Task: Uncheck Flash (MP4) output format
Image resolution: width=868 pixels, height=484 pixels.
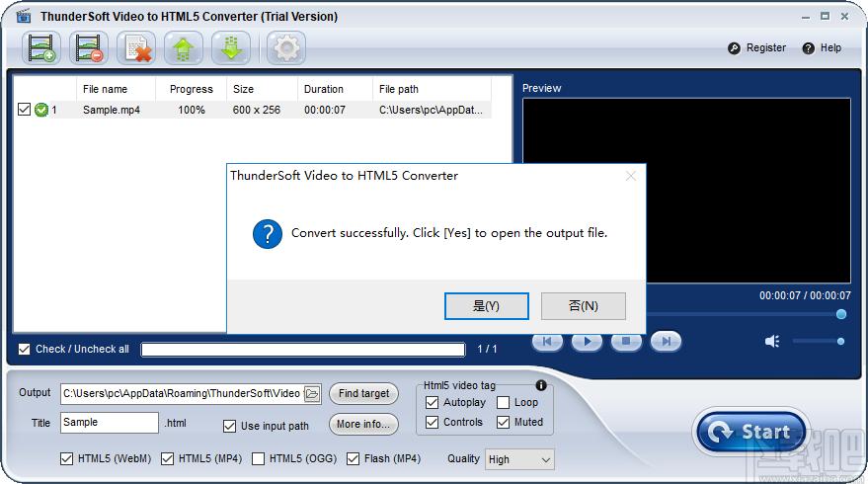Action: (x=353, y=458)
